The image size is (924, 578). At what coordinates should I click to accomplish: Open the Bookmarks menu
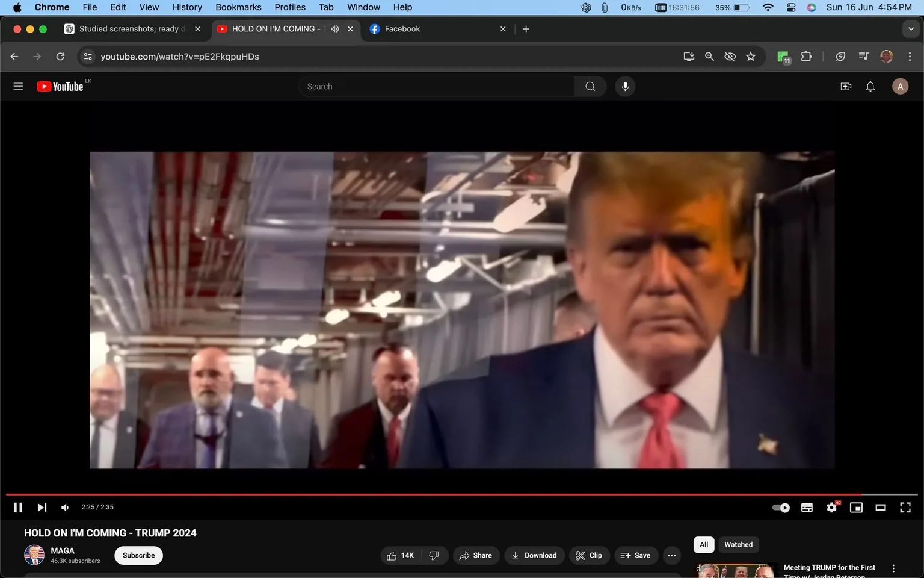(238, 7)
